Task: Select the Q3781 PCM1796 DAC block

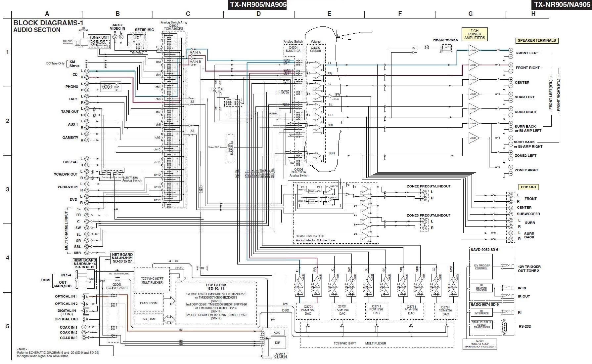Action: click(446, 311)
